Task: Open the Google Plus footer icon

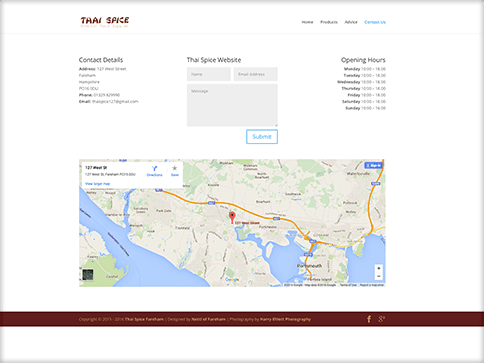Action: 382,319
